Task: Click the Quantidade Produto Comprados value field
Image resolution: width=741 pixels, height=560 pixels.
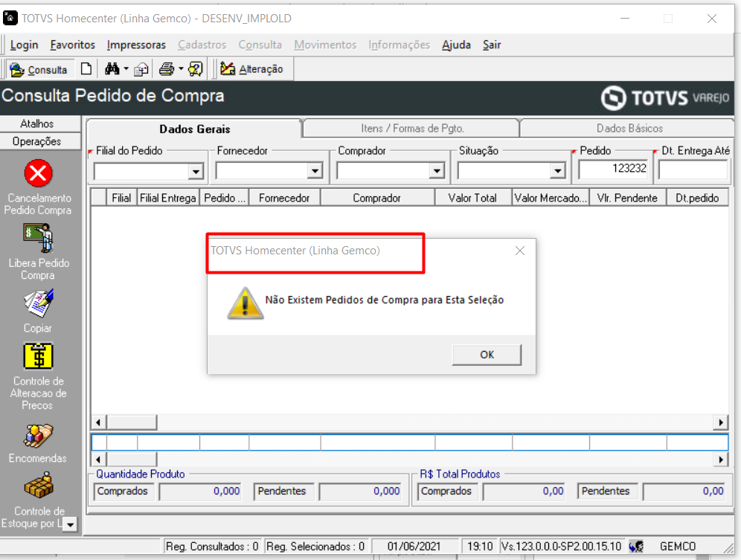Action: tap(200, 492)
